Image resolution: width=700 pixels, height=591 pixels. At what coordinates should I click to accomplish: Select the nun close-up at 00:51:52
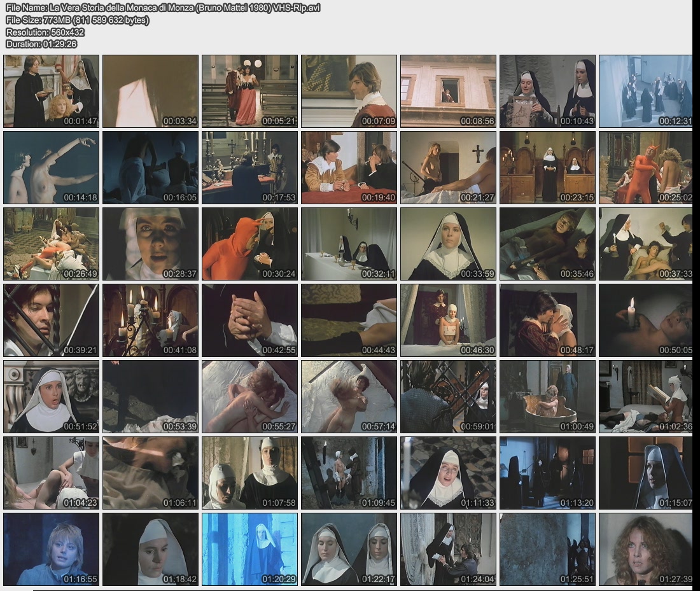pos(52,396)
